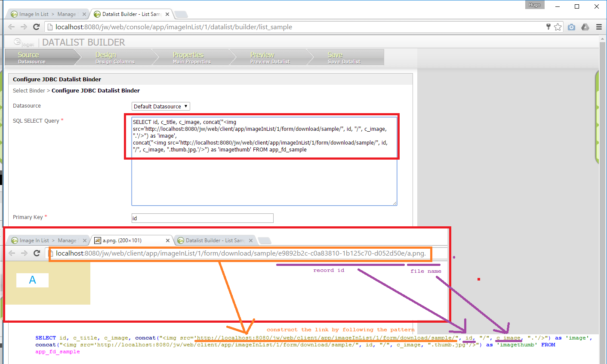
Task: Click the back arrow in the top browser toolbar
Action: point(12,27)
